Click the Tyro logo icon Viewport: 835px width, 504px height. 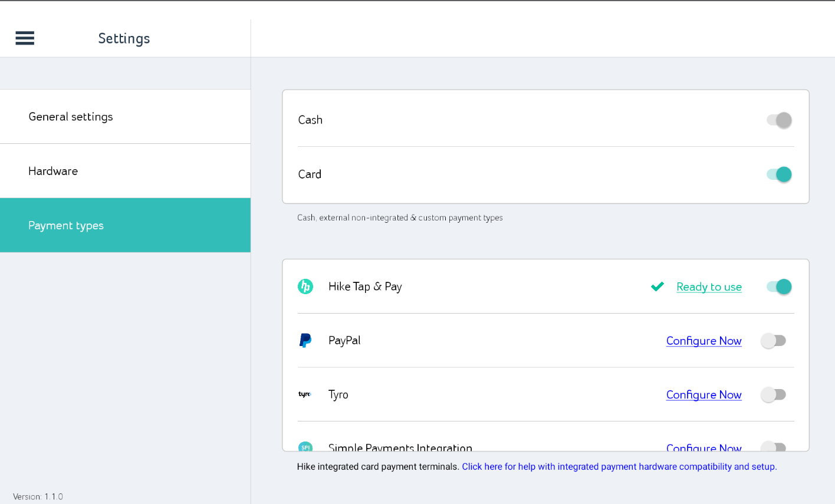click(305, 394)
